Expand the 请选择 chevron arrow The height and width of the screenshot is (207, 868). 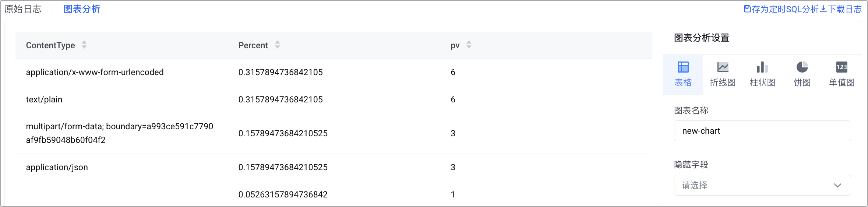[x=838, y=185]
